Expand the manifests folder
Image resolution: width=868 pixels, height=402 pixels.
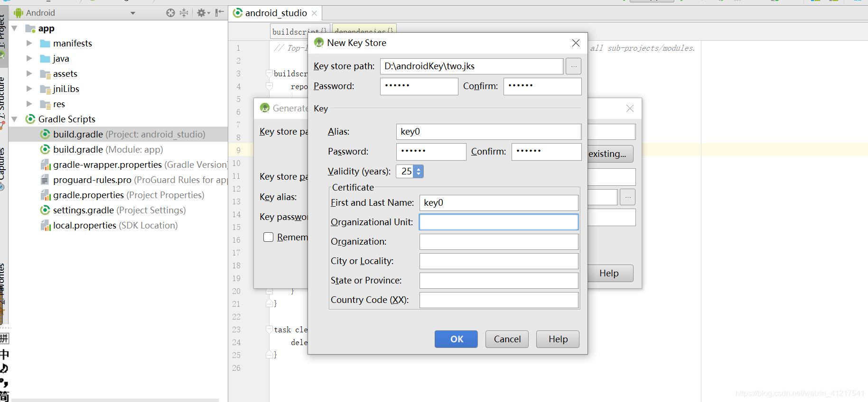pyautogui.click(x=29, y=43)
